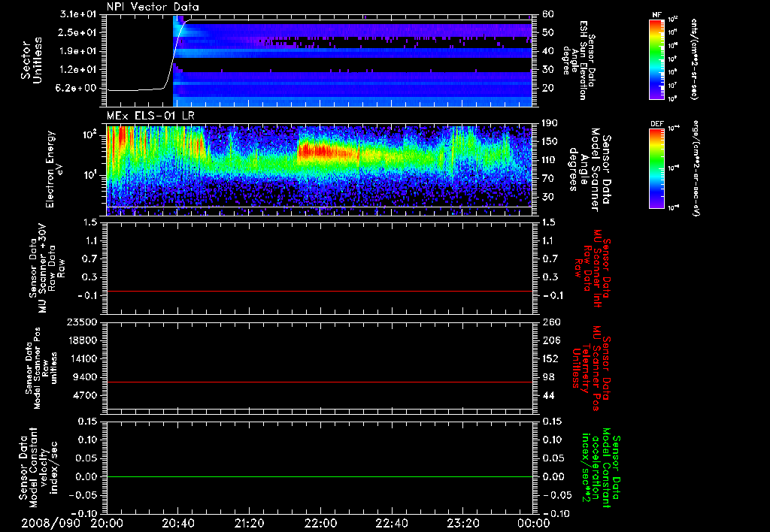Click the 1.9e+01 sector tick value
Viewport: 770px width, 532px height.
tap(77, 51)
